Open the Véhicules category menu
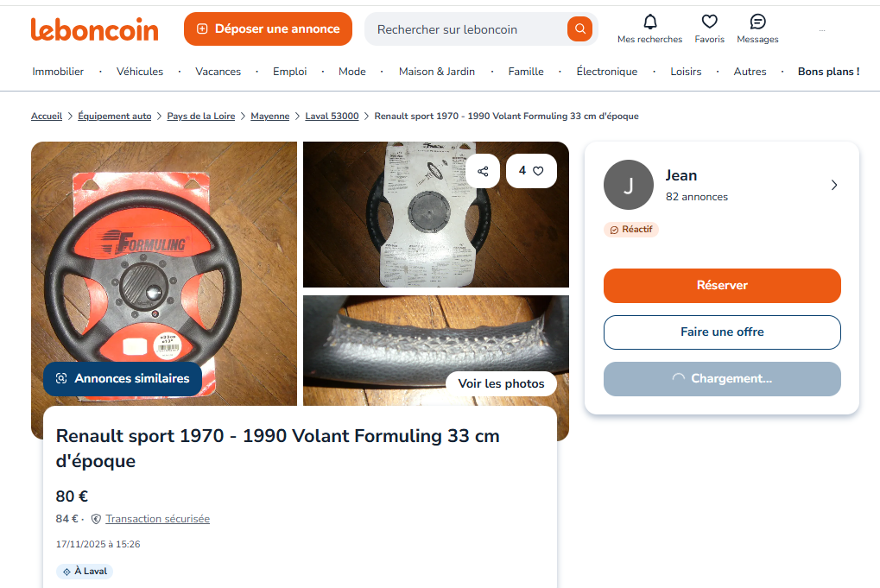 [x=140, y=72]
